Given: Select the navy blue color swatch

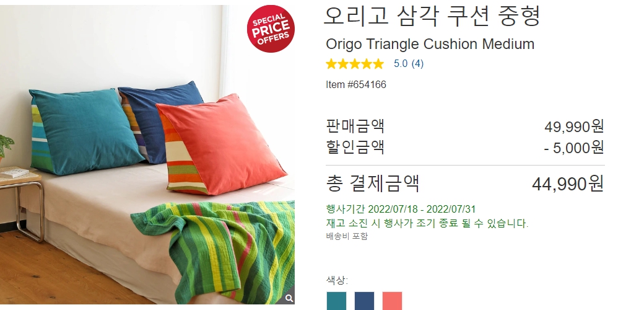Looking at the screenshot, I should [364, 301].
